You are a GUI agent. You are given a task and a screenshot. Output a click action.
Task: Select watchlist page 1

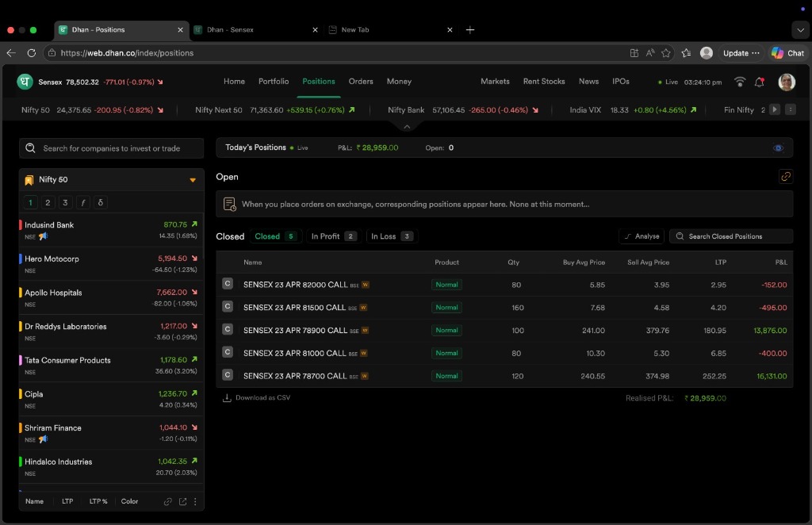click(30, 202)
